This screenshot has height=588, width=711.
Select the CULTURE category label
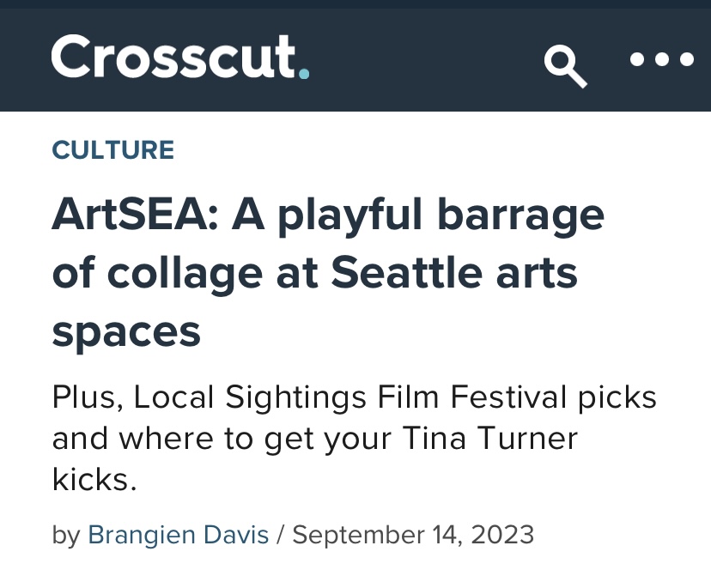tap(112, 150)
